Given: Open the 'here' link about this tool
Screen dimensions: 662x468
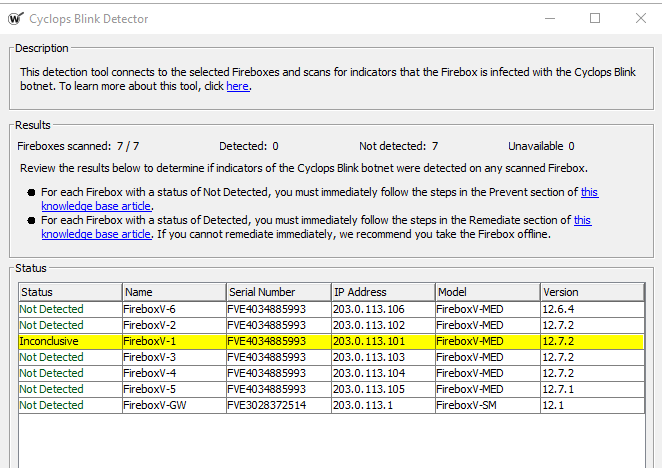Looking at the screenshot, I should [x=237, y=87].
